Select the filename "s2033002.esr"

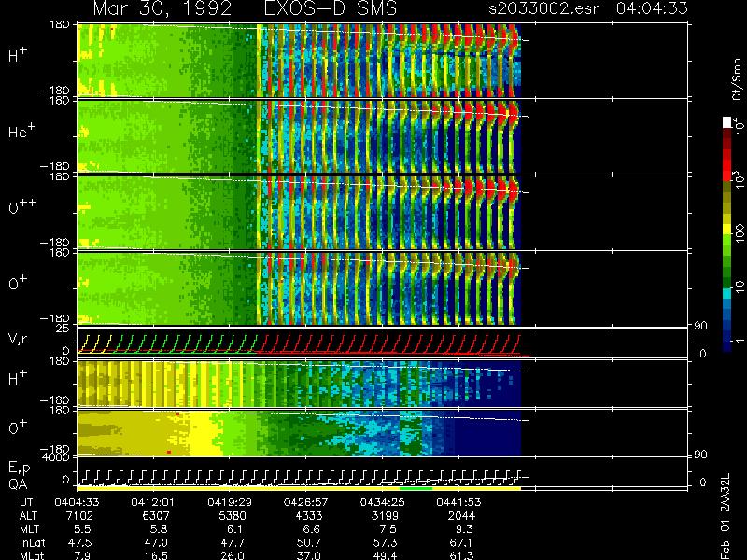(544, 8)
